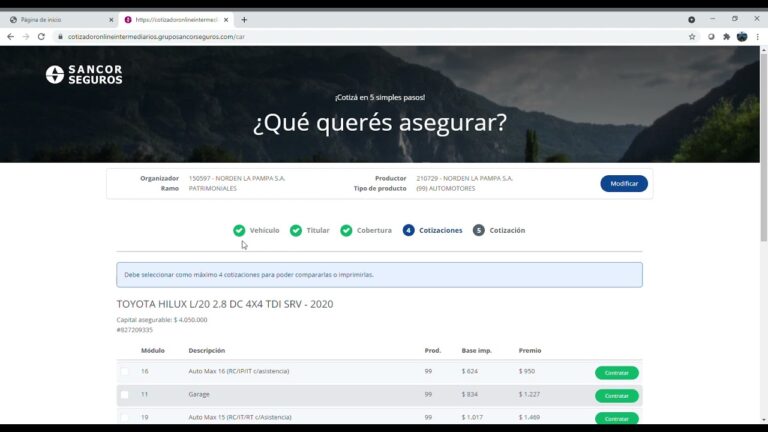The width and height of the screenshot is (768, 432).
Task: Click the browser forward arrow
Action: (26, 37)
